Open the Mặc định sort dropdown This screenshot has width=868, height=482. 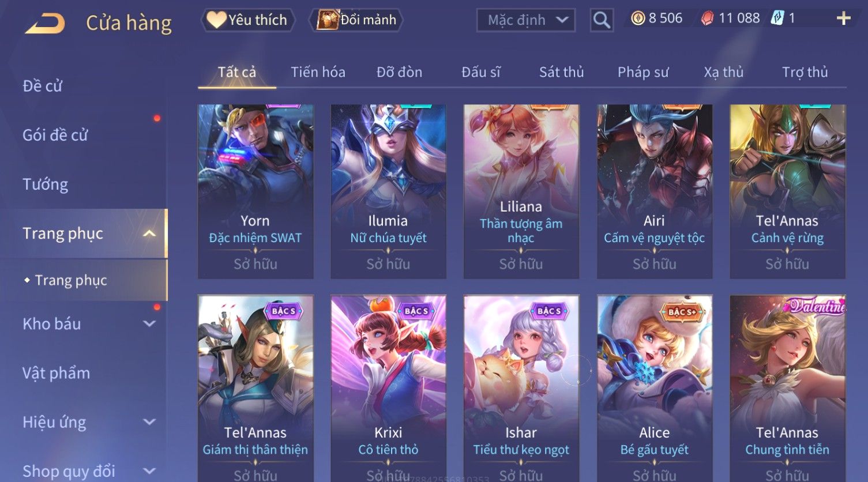[x=526, y=20]
